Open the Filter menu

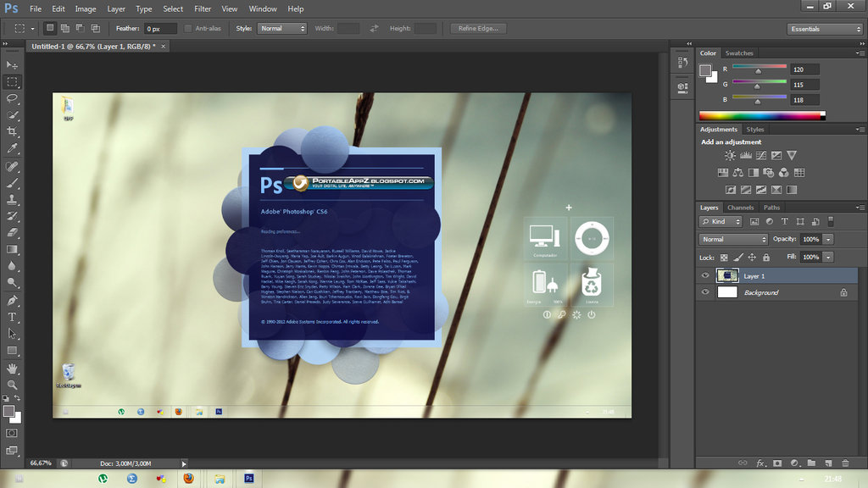tap(203, 8)
